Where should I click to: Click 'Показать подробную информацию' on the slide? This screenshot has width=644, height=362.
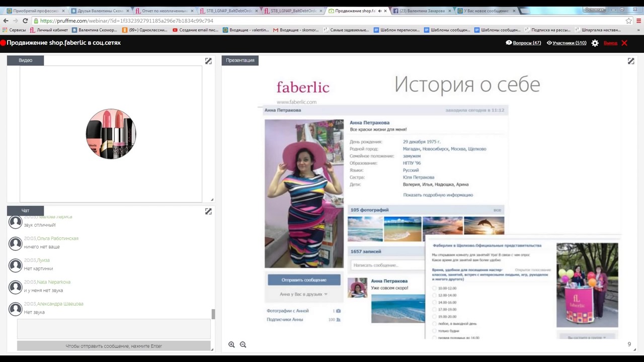(x=438, y=195)
